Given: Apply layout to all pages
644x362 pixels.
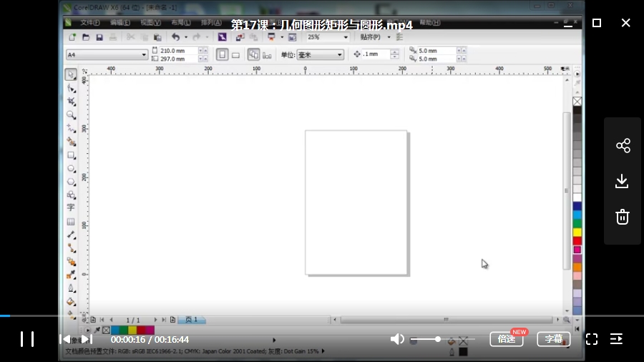Looking at the screenshot, I should (x=253, y=54).
